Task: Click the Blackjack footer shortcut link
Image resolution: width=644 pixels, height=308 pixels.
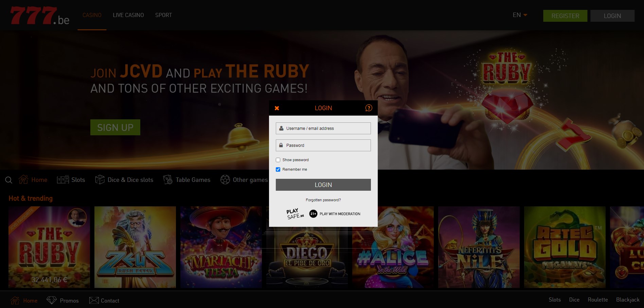Action: (x=628, y=300)
